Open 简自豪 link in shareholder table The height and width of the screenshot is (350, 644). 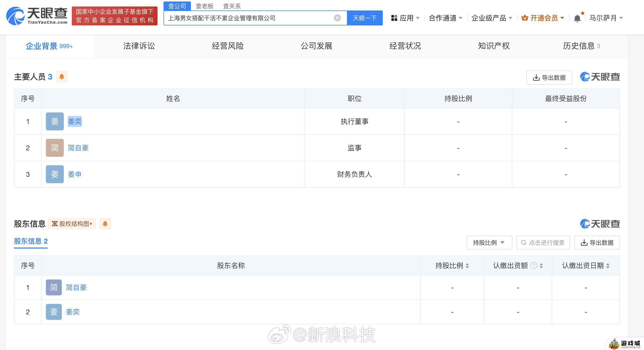[x=76, y=287]
